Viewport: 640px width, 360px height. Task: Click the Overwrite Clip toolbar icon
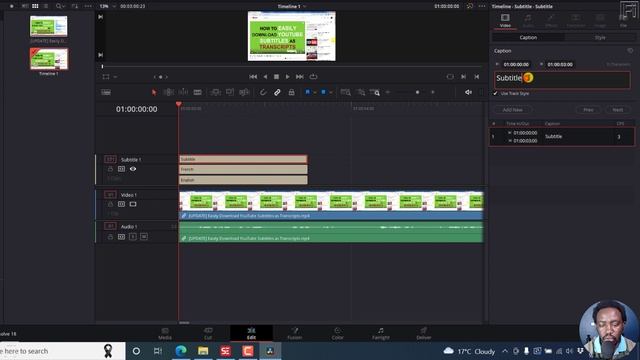tap(230, 92)
